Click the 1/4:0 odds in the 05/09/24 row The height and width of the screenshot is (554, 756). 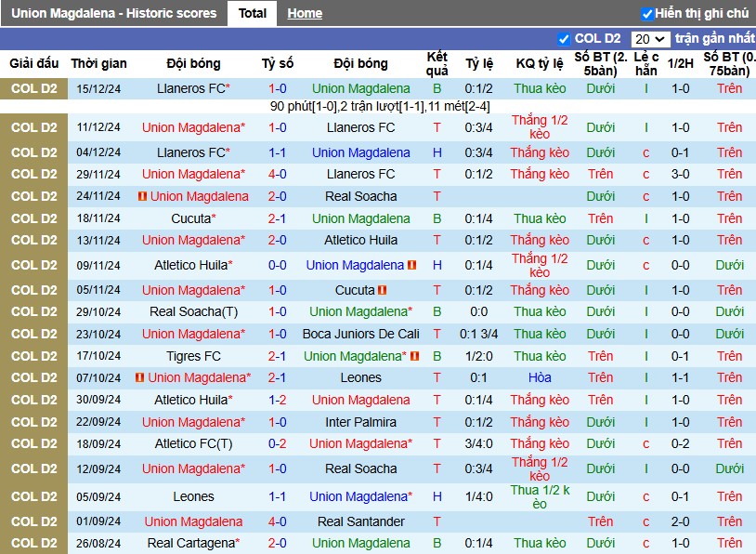pyautogui.click(x=478, y=496)
